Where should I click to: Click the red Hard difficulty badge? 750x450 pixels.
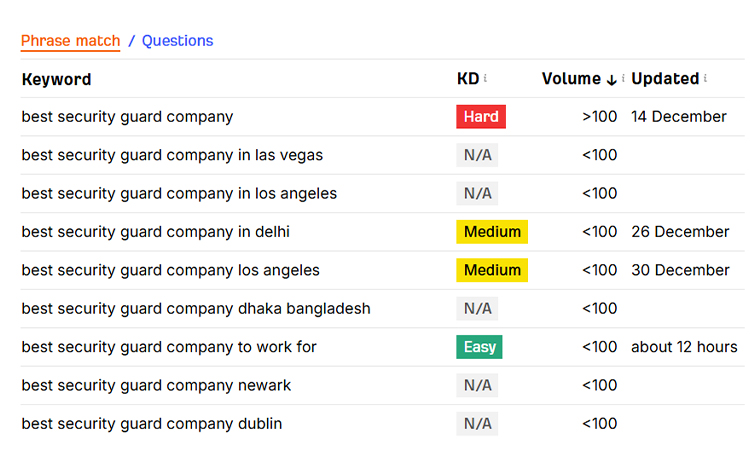pyautogui.click(x=481, y=117)
